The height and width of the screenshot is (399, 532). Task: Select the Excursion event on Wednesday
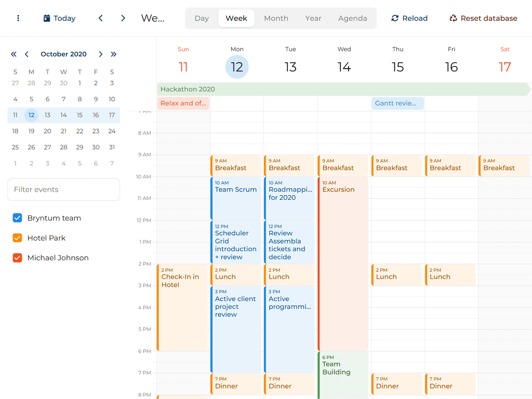[x=343, y=260]
